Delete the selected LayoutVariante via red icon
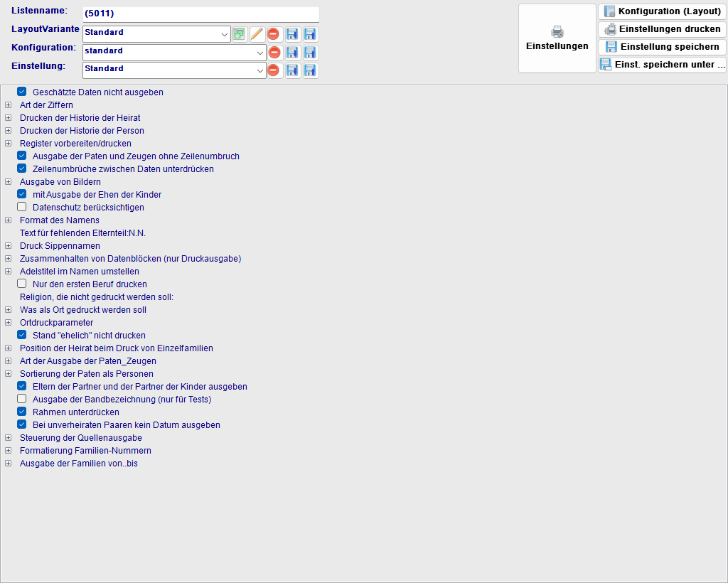Image resolution: width=728 pixels, height=583 pixels. [274, 33]
